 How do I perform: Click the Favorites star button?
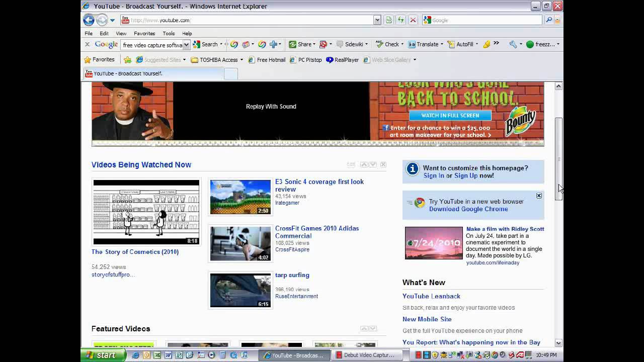click(99, 59)
